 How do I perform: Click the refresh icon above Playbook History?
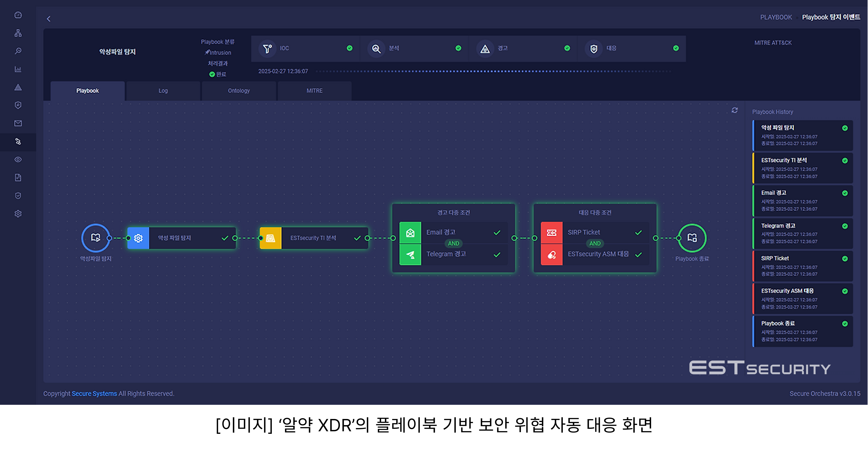[735, 110]
